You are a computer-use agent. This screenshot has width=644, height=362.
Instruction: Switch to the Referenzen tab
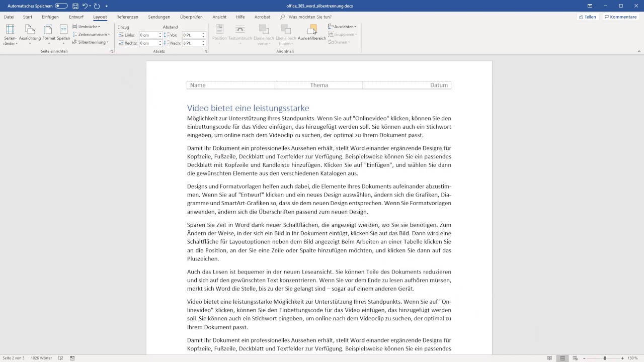tap(127, 17)
